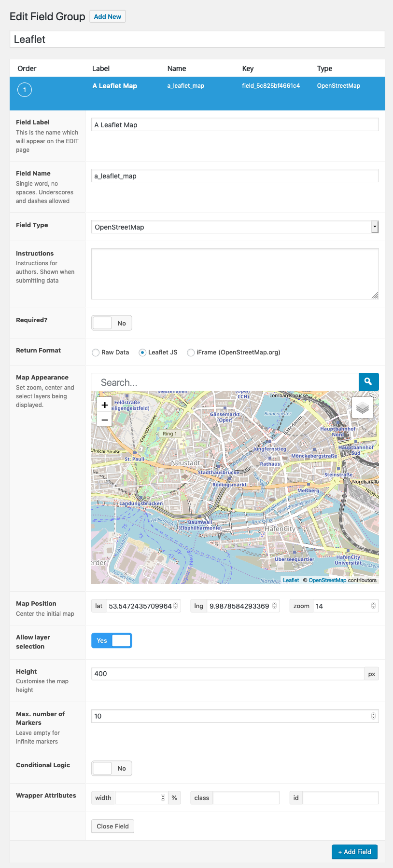This screenshot has width=393, height=868.
Task: Click the wrapper id input
Action: [340, 798]
